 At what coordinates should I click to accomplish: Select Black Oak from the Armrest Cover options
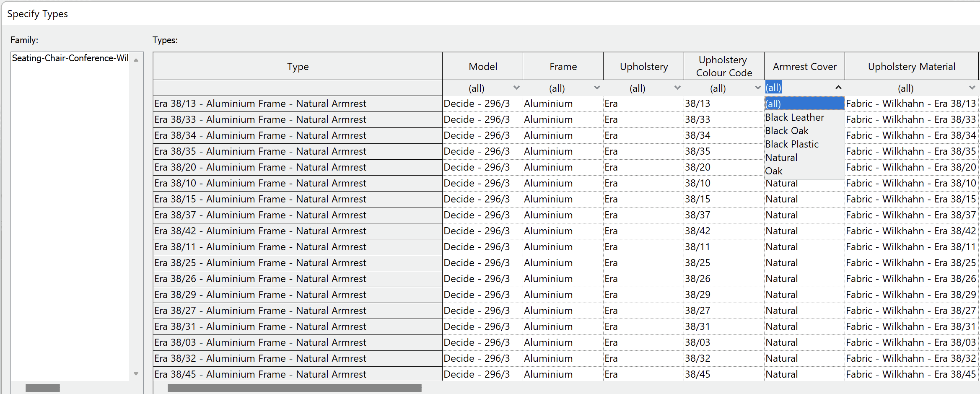(787, 131)
